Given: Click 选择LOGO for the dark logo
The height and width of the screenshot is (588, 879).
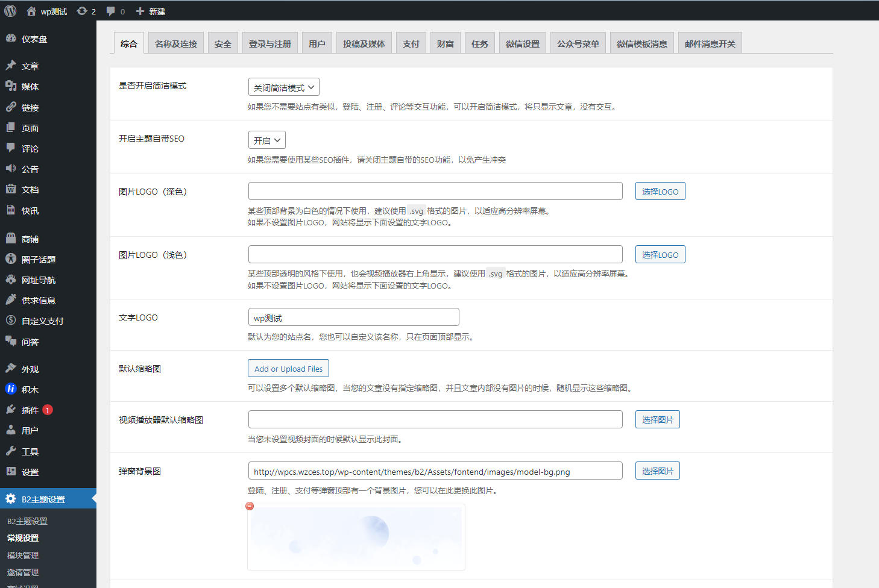Looking at the screenshot, I should [x=660, y=192].
